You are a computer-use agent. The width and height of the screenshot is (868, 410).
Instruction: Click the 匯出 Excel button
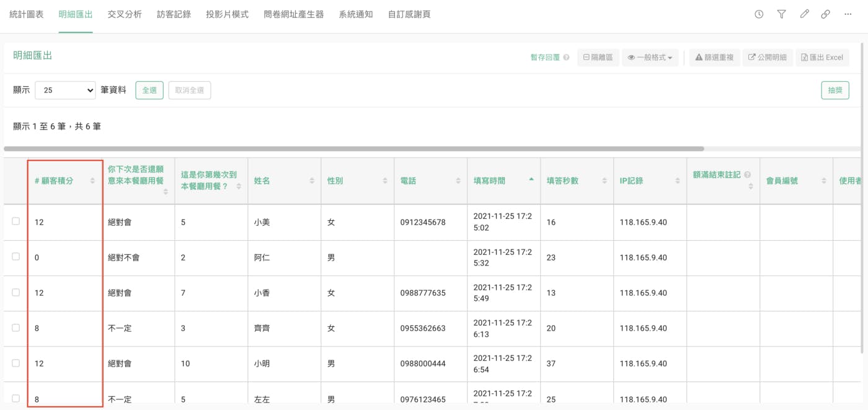tap(822, 58)
